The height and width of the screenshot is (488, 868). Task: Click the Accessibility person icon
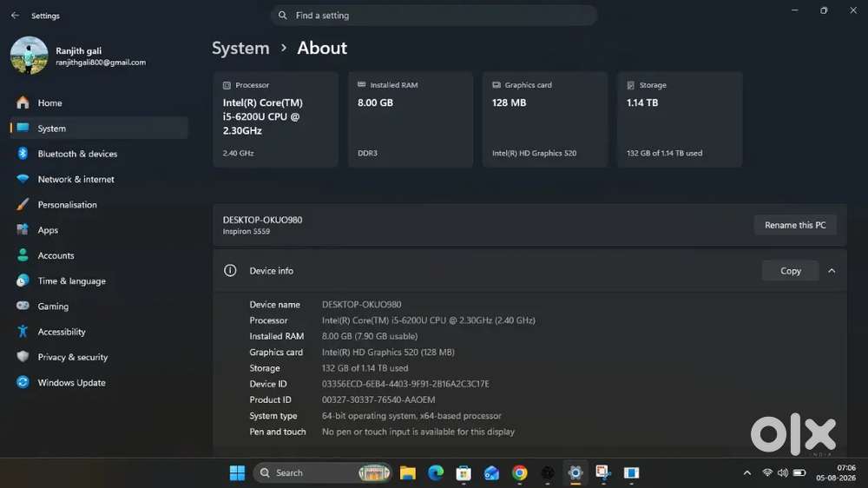pyautogui.click(x=23, y=331)
